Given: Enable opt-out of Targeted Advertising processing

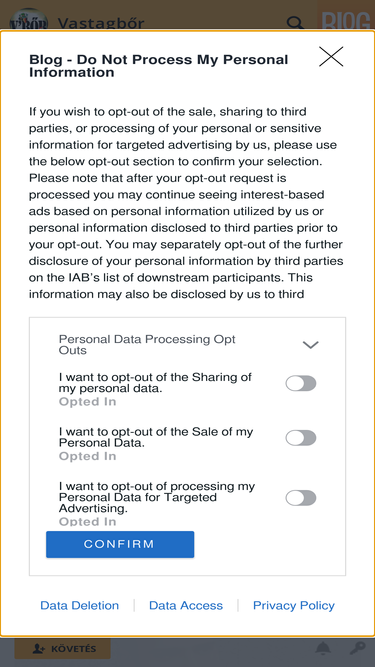Looking at the screenshot, I should (x=301, y=498).
